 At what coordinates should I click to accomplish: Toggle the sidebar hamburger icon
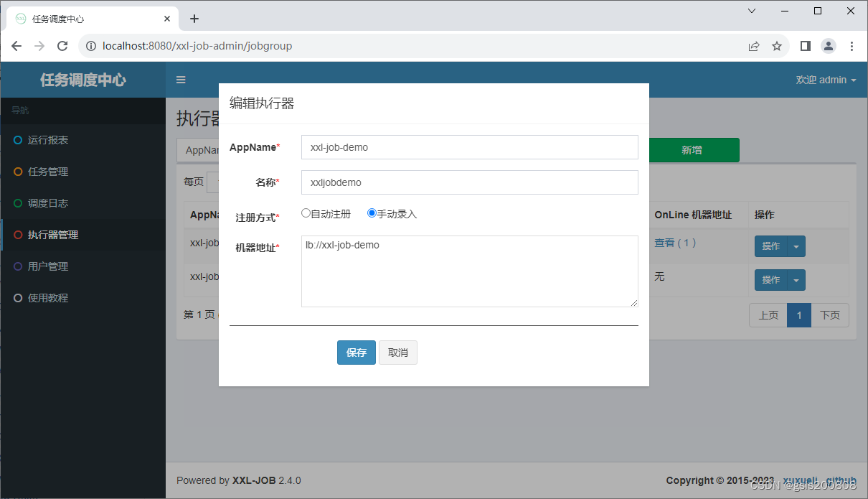(x=181, y=80)
